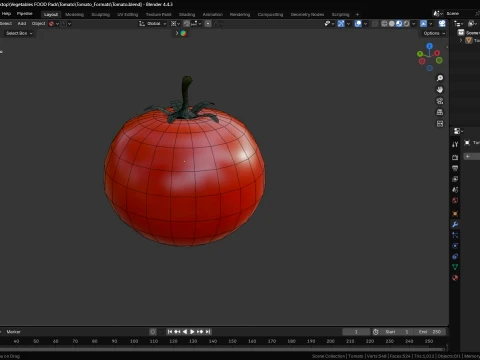Jump to the first frame
Image resolution: width=480 pixels, height=360 pixels.
click(x=170, y=332)
